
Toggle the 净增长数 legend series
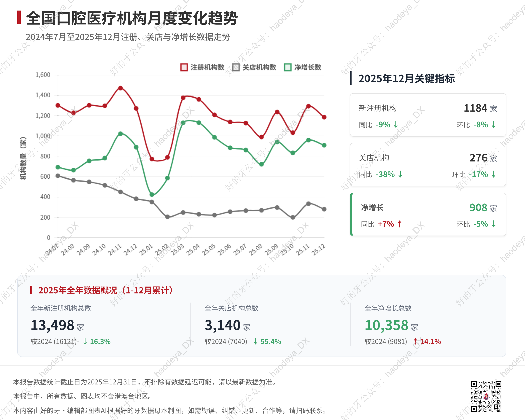303,67
